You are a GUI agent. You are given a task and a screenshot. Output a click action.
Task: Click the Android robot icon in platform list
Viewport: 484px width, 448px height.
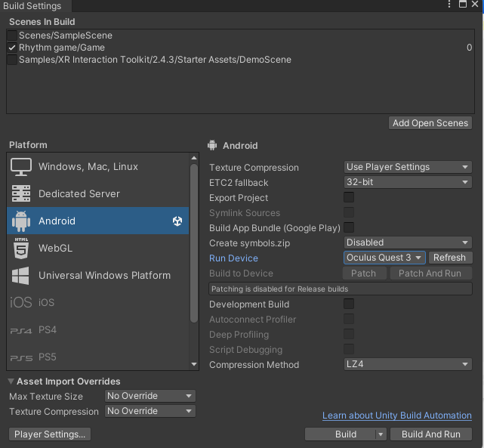point(21,221)
